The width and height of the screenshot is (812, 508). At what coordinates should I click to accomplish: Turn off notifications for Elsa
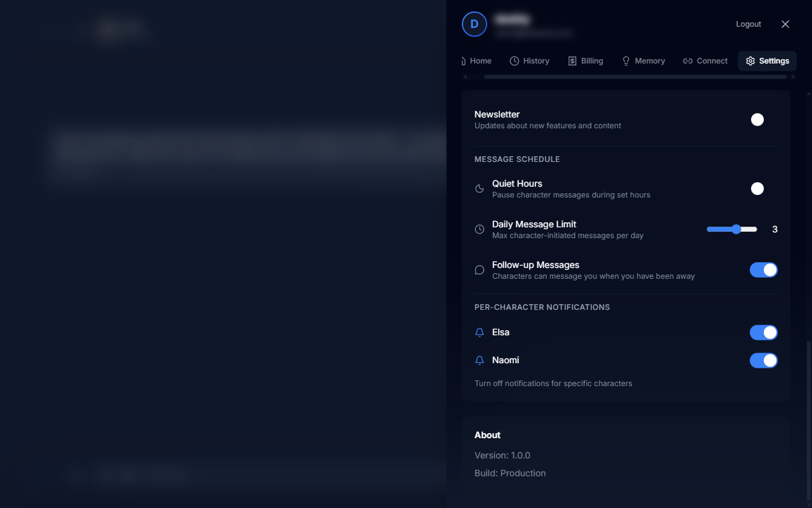coord(763,332)
